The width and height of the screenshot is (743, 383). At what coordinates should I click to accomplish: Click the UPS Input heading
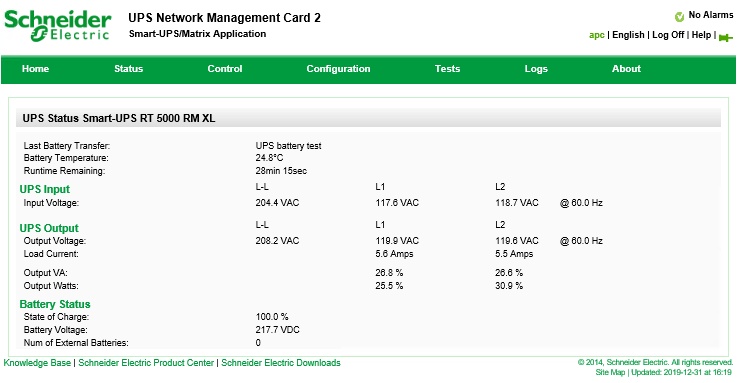(x=45, y=189)
